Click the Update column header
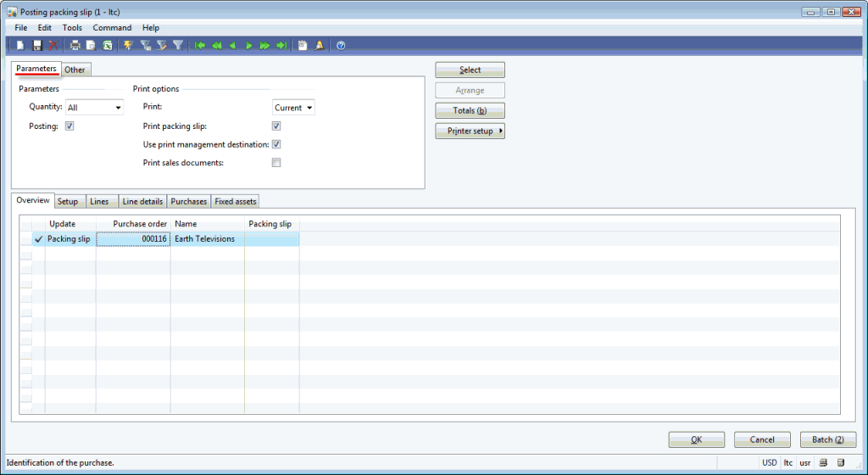The height and width of the screenshot is (475, 868). (x=70, y=224)
